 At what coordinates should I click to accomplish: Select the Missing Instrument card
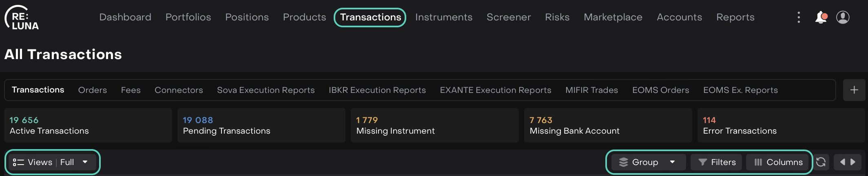(434, 125)
